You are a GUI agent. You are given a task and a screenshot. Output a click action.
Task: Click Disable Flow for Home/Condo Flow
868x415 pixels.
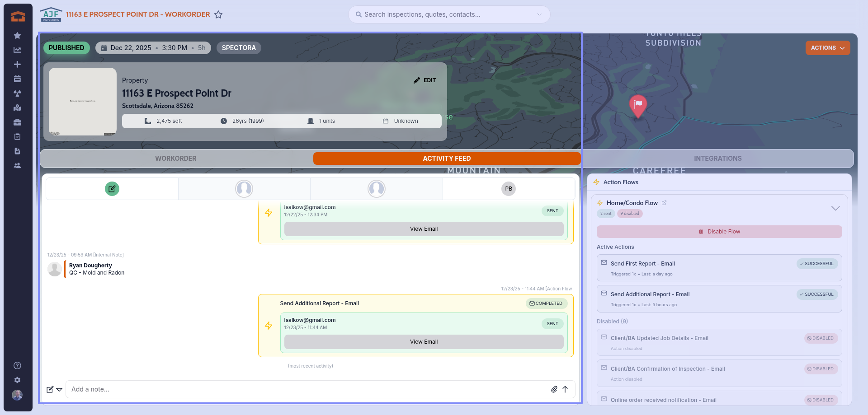coord(719,232)
